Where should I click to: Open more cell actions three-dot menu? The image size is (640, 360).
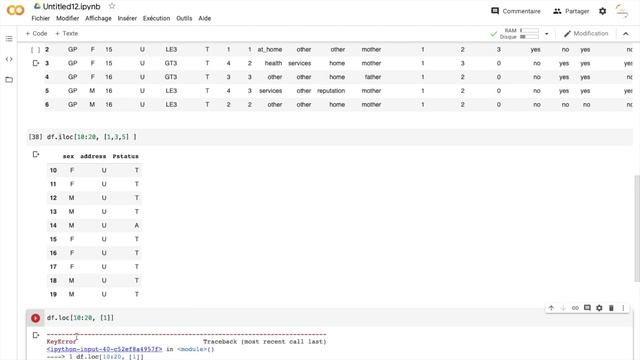[x=623, y=308]
